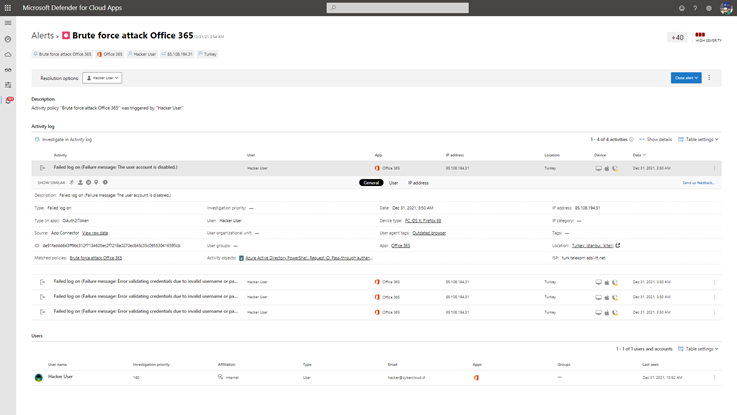Click the Hacker User name in Users table
The height and width of the screenshot is (415, 737).
coord(61,377)
